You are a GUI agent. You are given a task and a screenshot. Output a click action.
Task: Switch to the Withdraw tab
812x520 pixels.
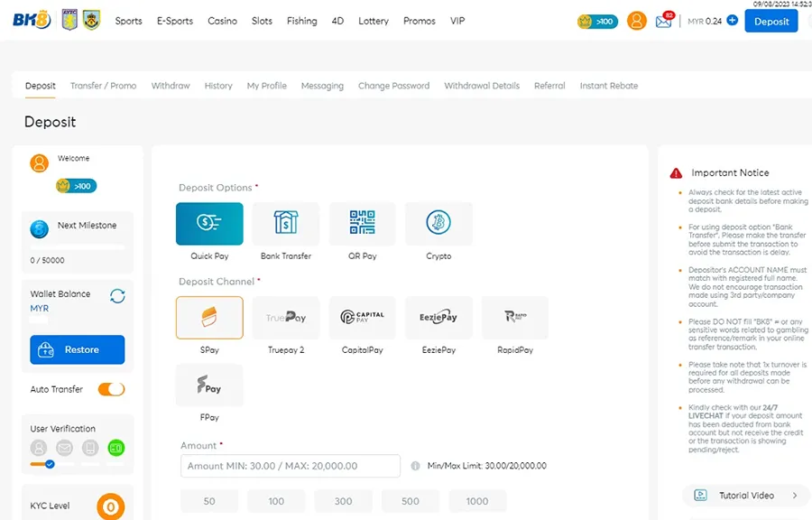click(171, 86)
